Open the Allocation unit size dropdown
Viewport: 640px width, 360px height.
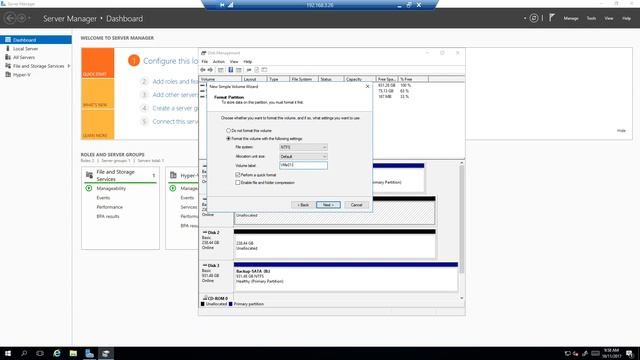303,156
